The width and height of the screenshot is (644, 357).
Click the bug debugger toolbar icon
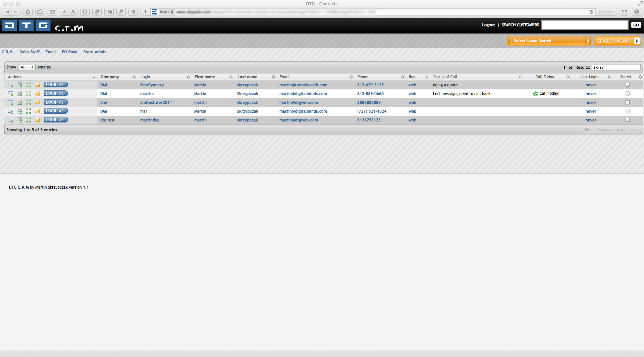point(97,12)
